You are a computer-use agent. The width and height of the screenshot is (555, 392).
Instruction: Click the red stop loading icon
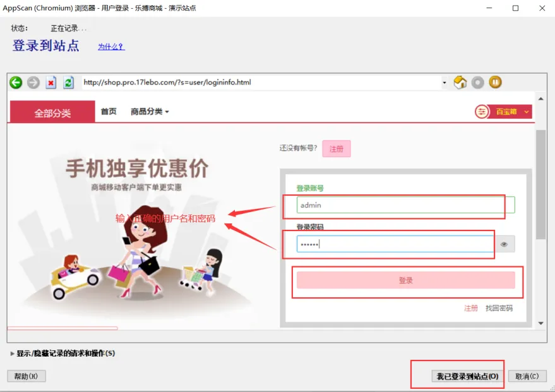(51, 82)
